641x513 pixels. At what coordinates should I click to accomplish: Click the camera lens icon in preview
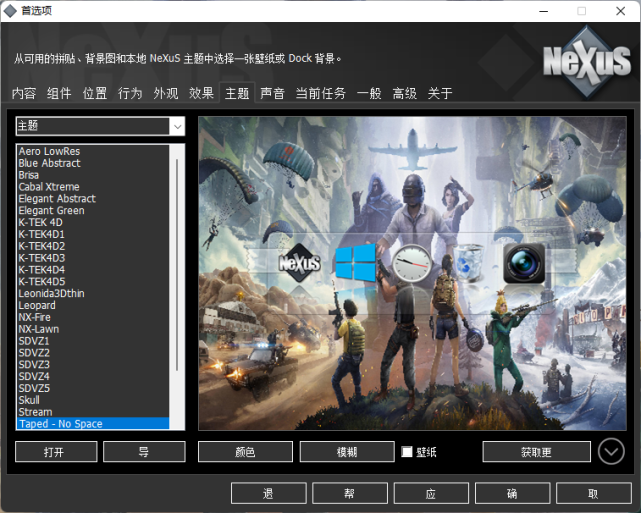pos(524,263)
